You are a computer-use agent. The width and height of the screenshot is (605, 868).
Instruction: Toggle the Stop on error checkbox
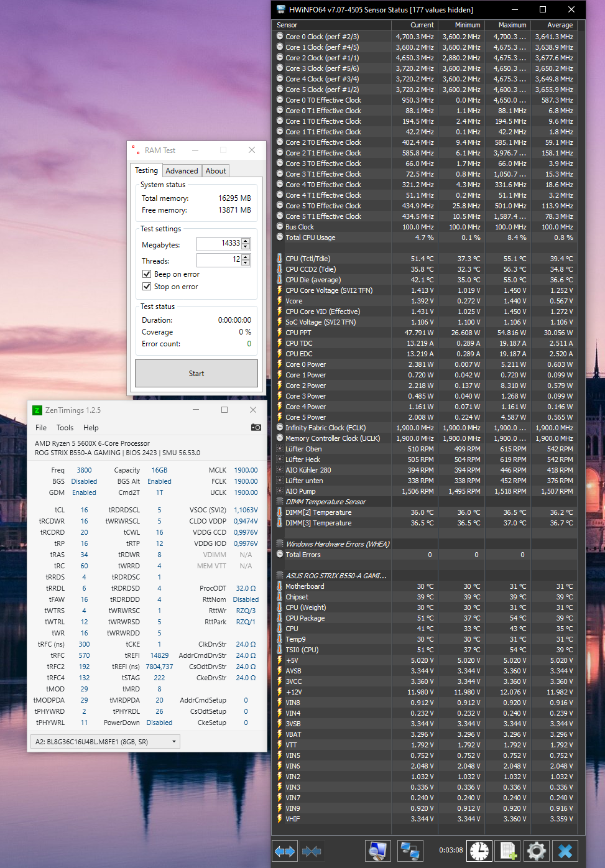(x=147, y=287)
